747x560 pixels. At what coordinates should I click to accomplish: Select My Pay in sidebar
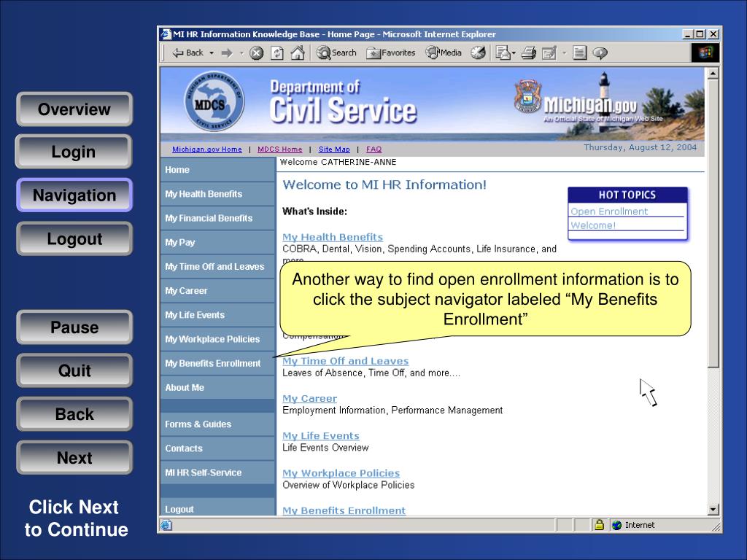(x=217, y=242)
